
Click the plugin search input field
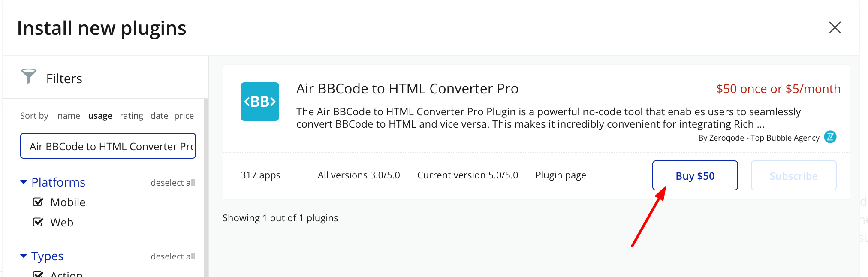[x=108, y=146]
